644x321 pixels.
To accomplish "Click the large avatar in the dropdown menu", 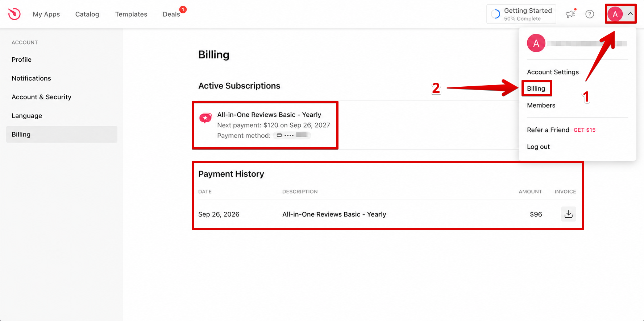I will 536,43.
